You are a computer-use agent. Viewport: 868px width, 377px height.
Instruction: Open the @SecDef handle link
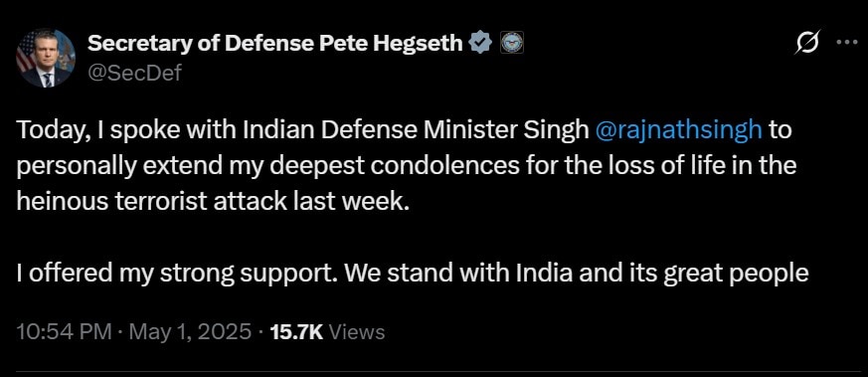pos(134,72)
